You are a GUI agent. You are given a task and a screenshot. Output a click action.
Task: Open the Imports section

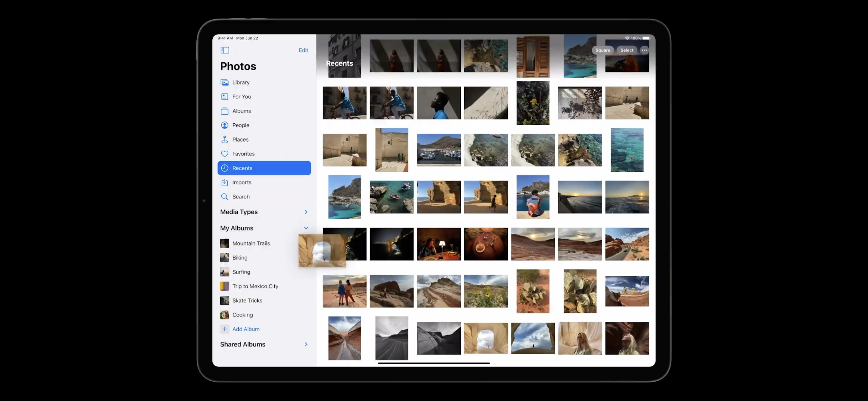tap(242, 182)
